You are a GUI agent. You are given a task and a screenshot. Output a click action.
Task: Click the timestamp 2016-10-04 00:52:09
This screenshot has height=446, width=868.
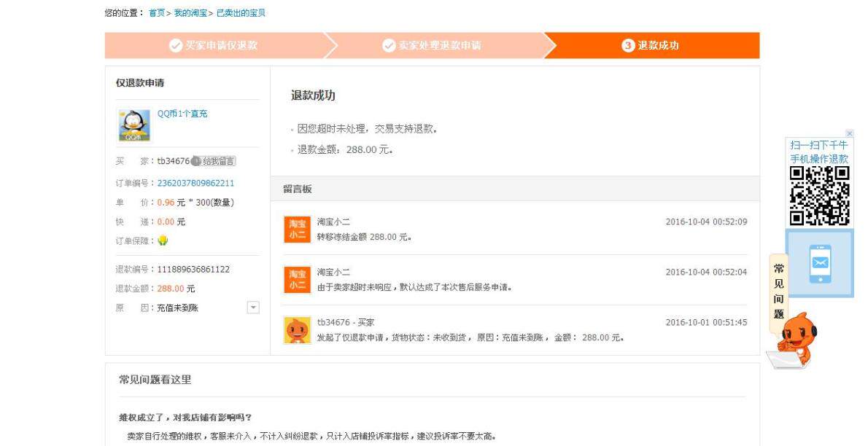point(706,222)
